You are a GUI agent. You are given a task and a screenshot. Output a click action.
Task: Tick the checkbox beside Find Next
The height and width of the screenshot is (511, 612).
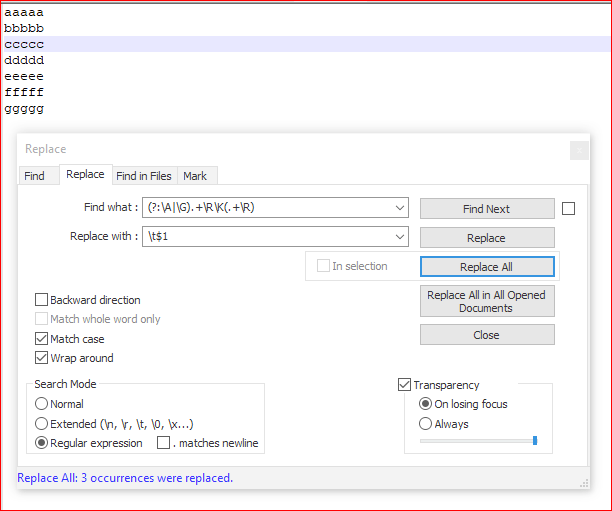click(568, 209)
